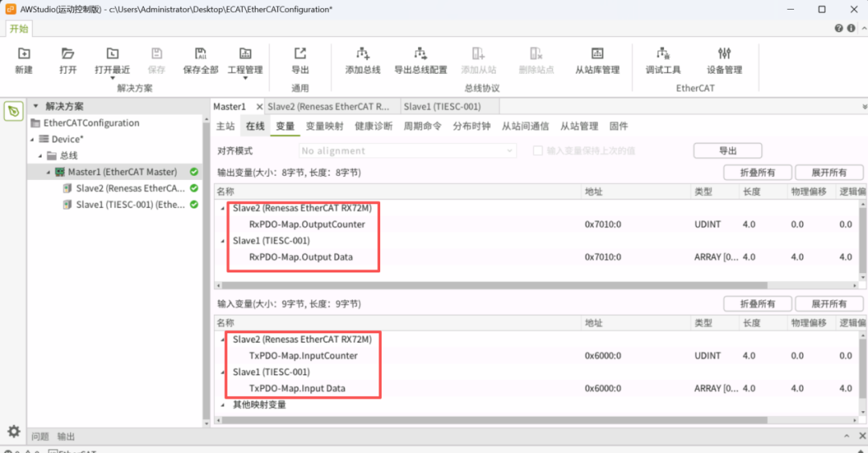The width and height of the screenshot is (868, 453).
Task: Click the AWStudio app logo icon
Action: [10, 9]
